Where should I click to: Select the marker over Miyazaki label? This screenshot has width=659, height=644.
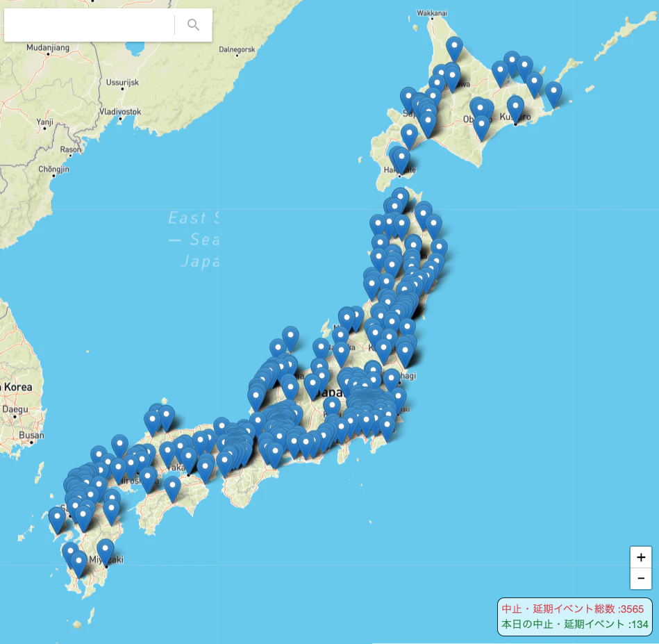[105, 552]
